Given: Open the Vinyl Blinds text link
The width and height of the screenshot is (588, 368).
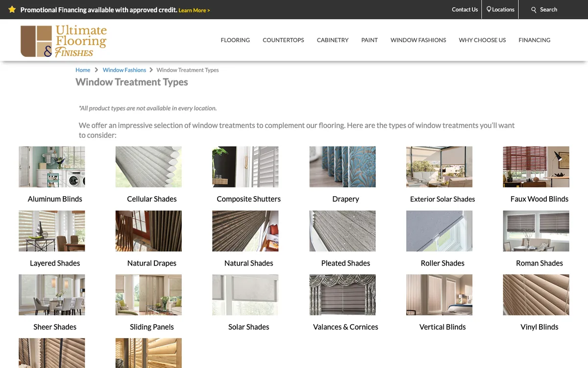Looking at the screenshot, I should (x=539, y=327).
